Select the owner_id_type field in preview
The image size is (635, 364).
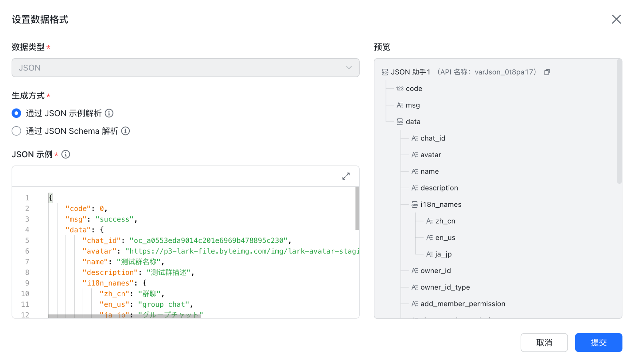tap(445, 287)
